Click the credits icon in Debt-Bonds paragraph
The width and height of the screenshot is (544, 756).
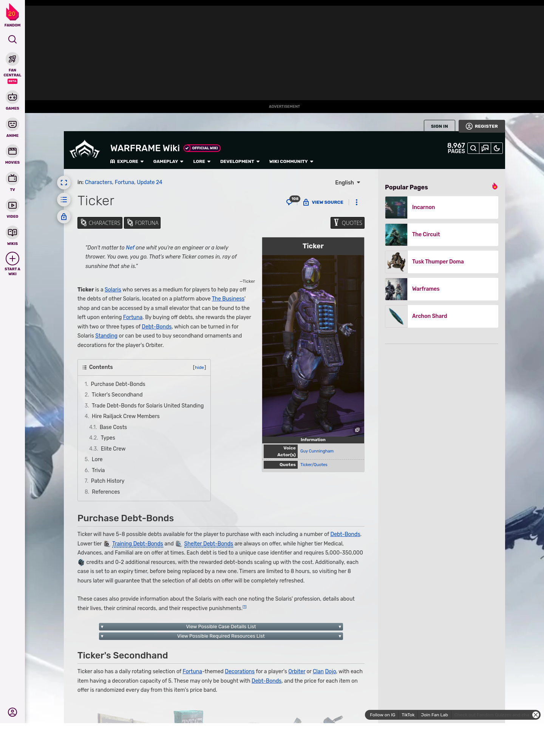[x=81, y=562]
